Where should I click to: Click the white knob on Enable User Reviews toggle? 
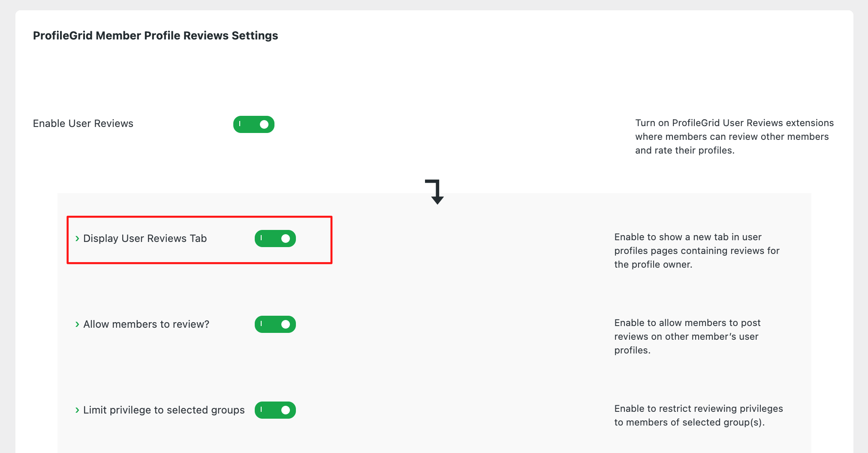(264, 124)
